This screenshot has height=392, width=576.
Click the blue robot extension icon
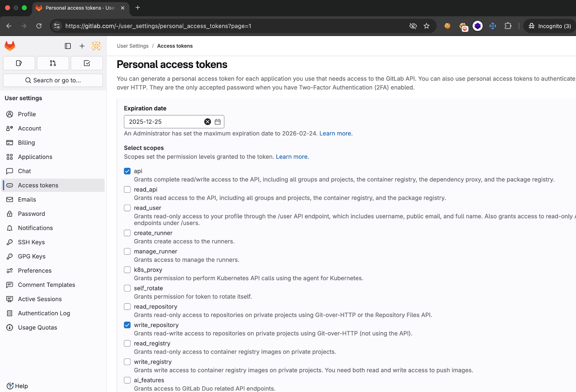pyautogui.click(x=493, y=26)
